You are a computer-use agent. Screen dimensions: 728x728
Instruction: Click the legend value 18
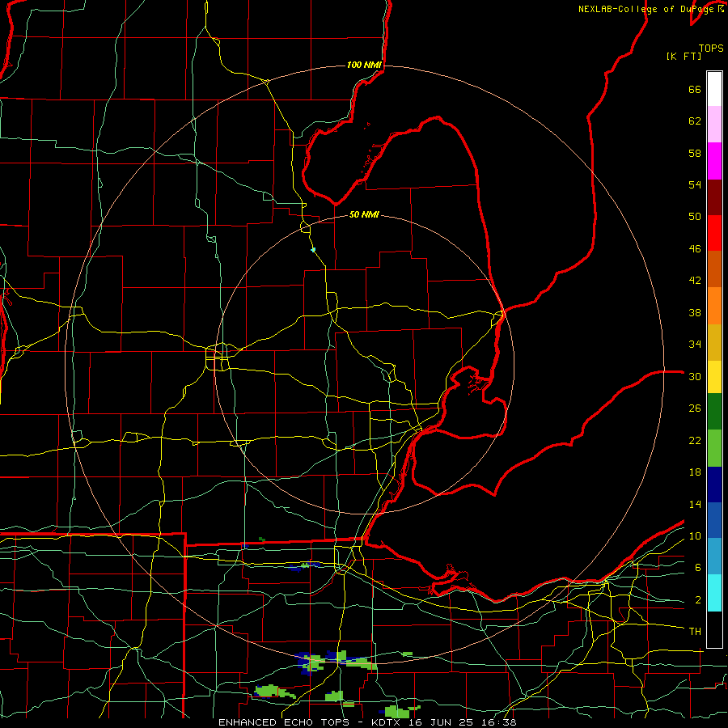pos(695,472)
